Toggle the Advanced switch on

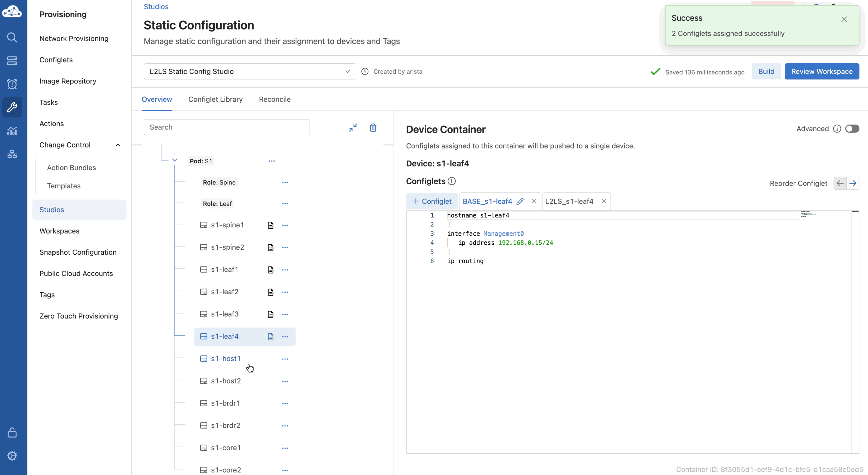(x=852, y=129)
